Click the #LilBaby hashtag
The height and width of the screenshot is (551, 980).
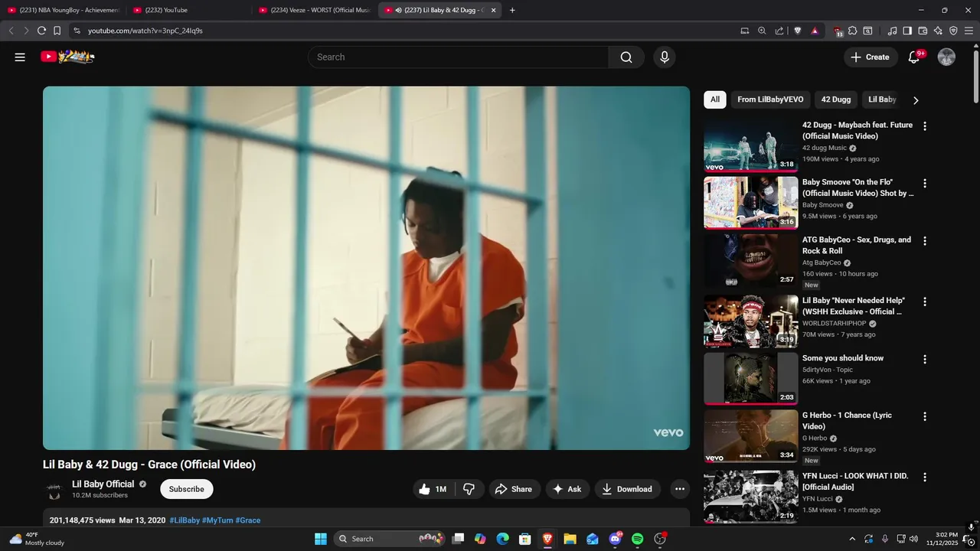pos(185,520)
